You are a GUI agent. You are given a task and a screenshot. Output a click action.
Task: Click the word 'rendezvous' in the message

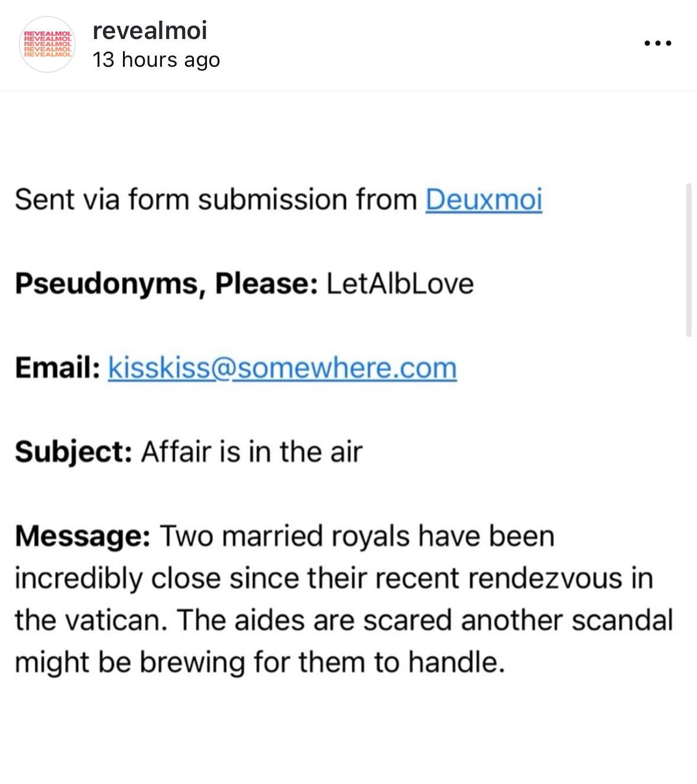coord(544,578)
